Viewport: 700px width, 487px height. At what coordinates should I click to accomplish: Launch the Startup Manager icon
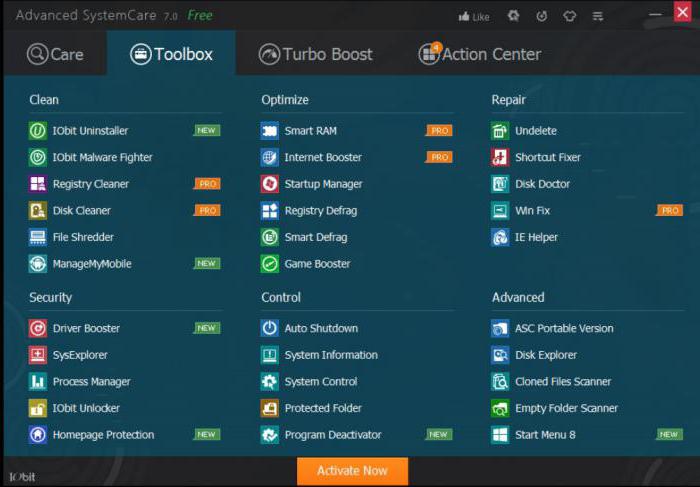click(270, 184)
